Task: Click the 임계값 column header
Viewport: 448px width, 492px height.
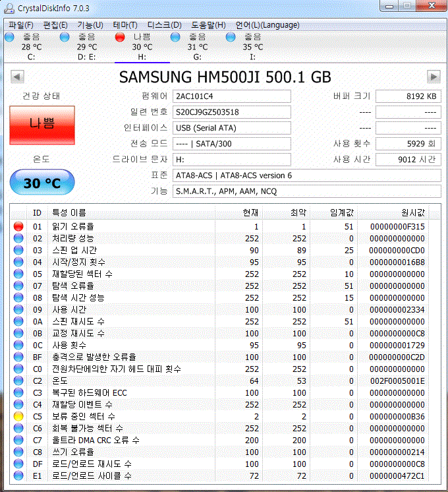Action: tap(334, 213)
